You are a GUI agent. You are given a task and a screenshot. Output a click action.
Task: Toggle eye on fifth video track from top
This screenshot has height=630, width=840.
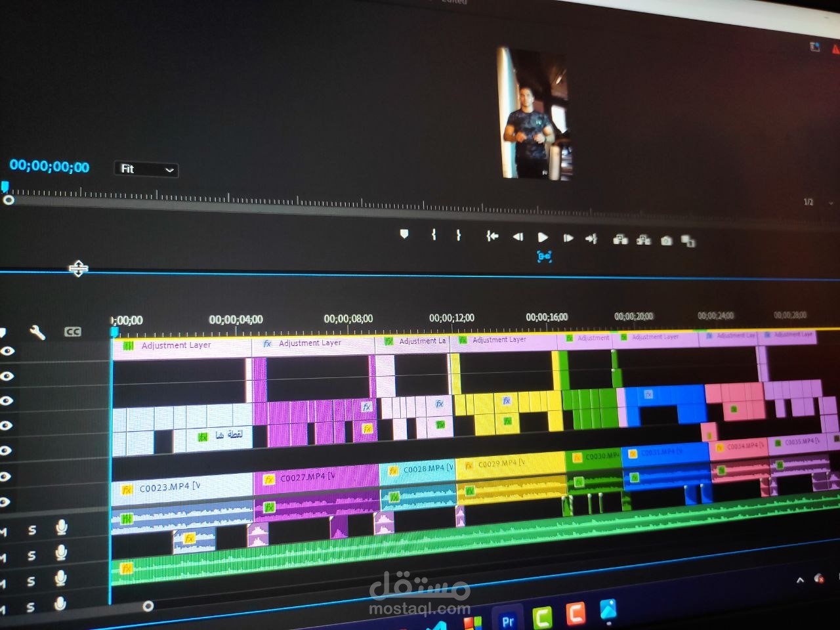click(5, 450)
